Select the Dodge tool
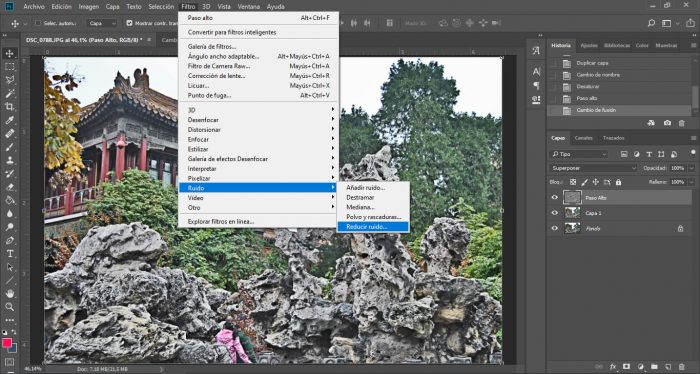This screenshot has height=374, width=700. (x=9, y=227)
